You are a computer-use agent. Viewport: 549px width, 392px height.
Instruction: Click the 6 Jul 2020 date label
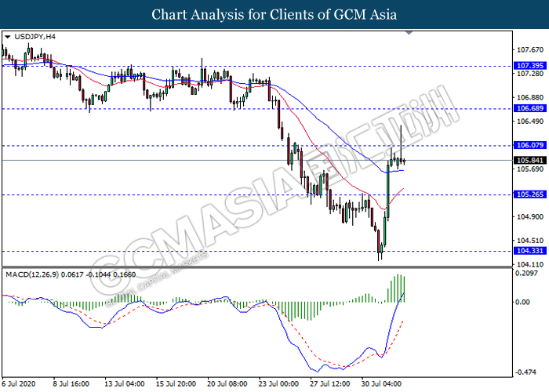[x=19, y=384]
